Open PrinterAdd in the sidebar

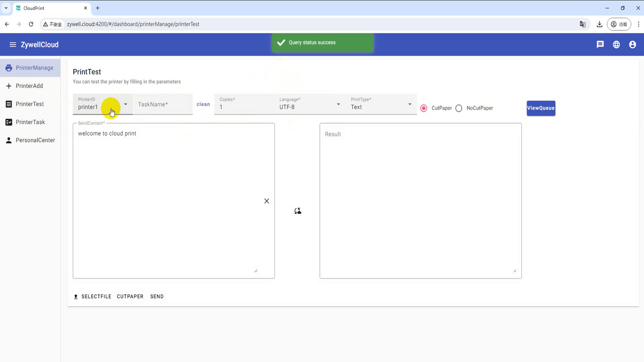(29, 86)
